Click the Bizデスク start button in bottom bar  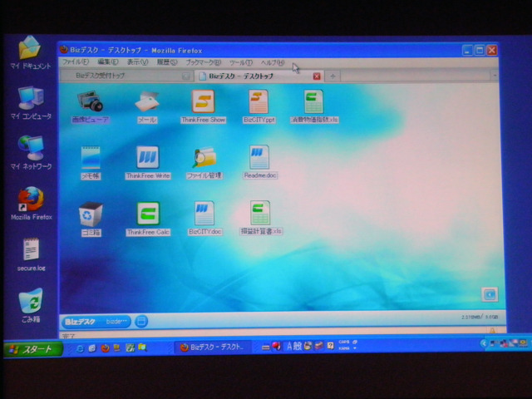tap(96, 322)
